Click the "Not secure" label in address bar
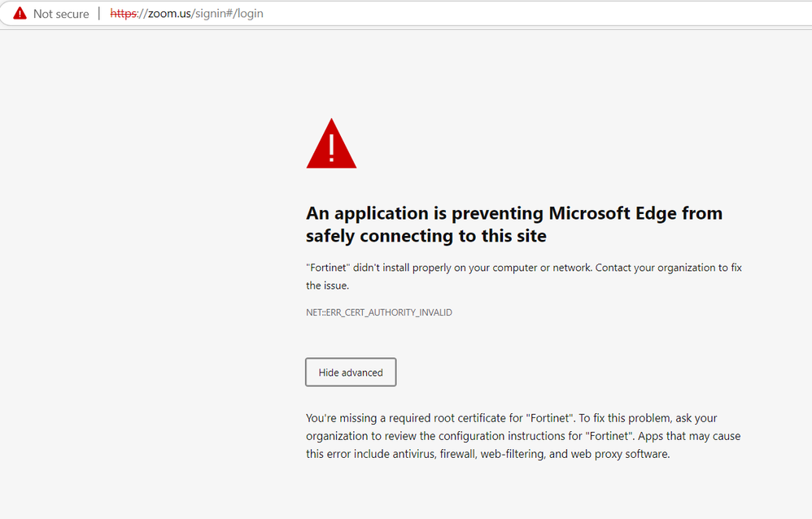The image size is (812, 519). (61, 14)
